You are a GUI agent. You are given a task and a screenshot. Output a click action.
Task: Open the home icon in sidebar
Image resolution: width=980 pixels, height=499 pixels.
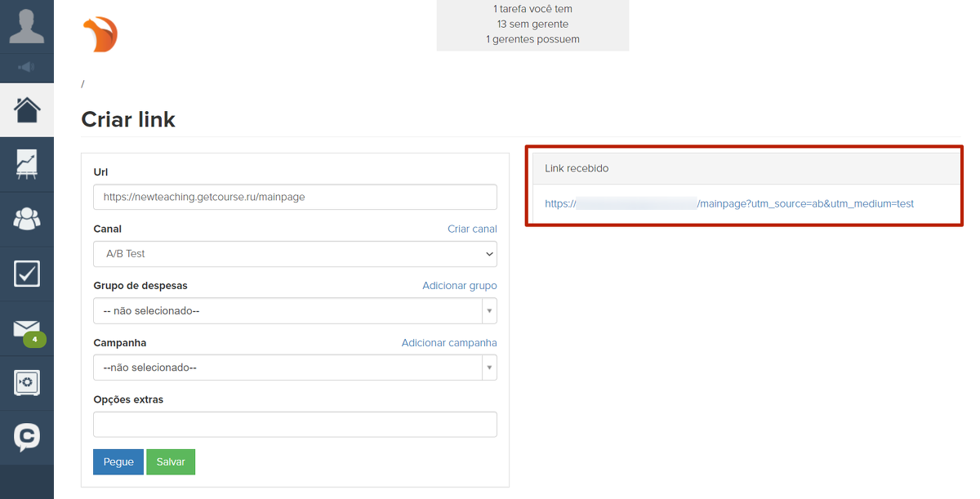(x=26, y=109)
